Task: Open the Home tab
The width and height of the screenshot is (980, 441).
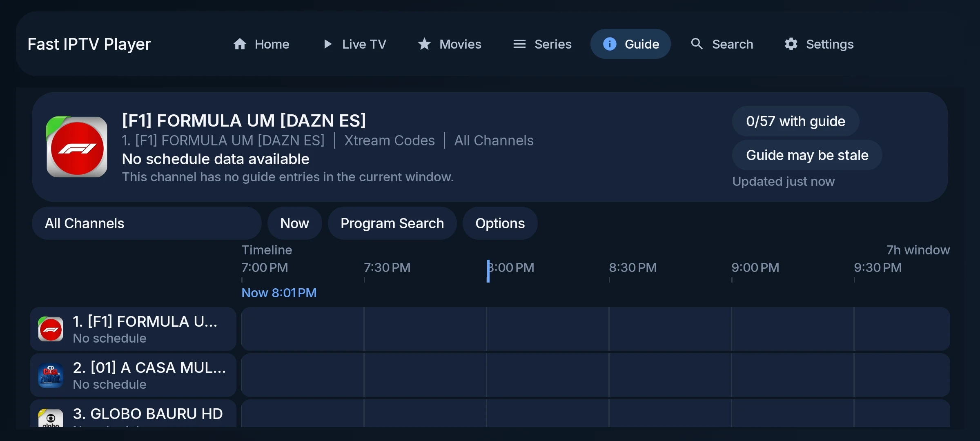Action: [x=261, y=44]
